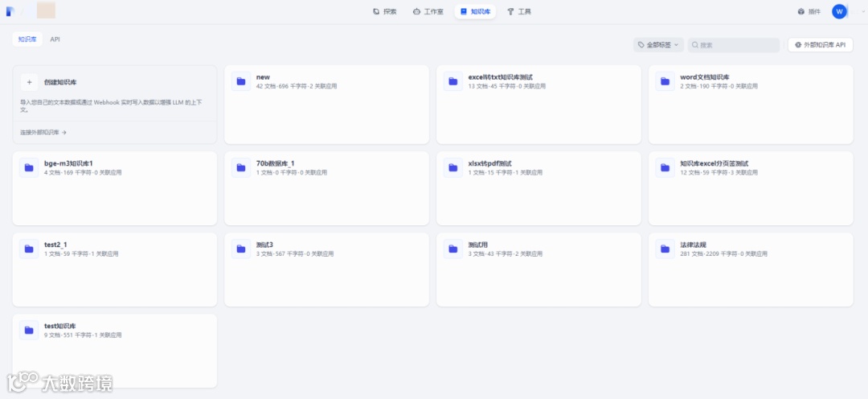Click the globe icon on 外部知识库 API
This screenshot has width=868, height=399.
(798, 45)
